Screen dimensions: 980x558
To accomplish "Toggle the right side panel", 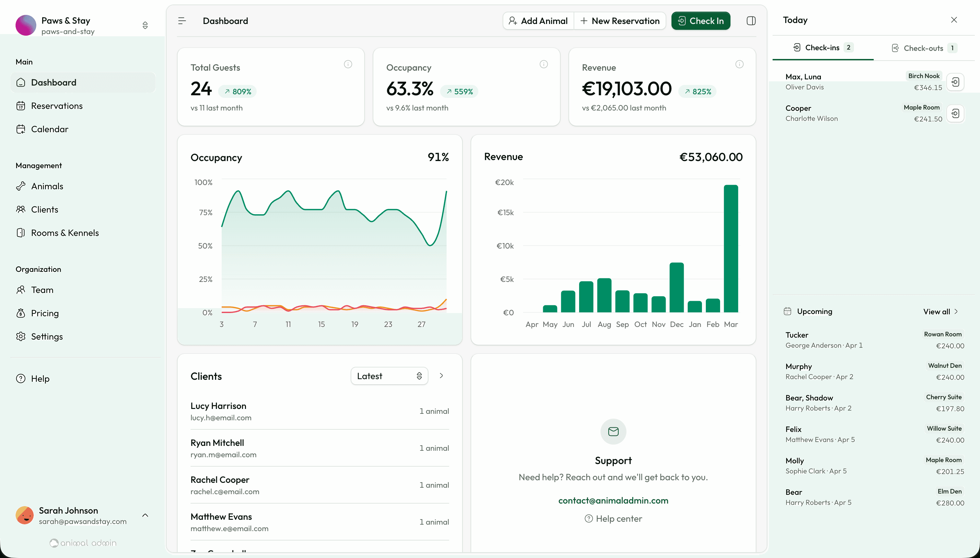I will (x=751, y=21).
